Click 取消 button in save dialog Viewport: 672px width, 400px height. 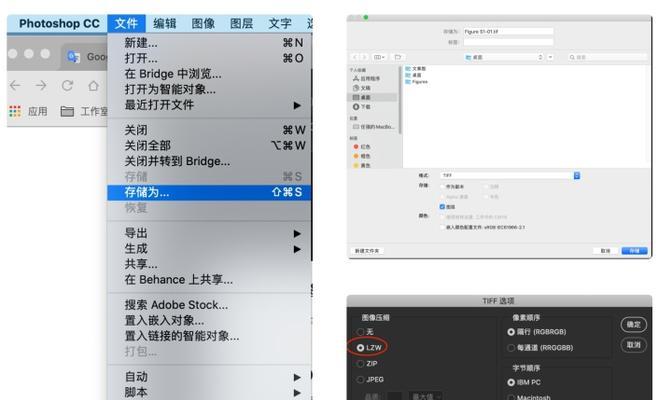(x=605, y=251)
